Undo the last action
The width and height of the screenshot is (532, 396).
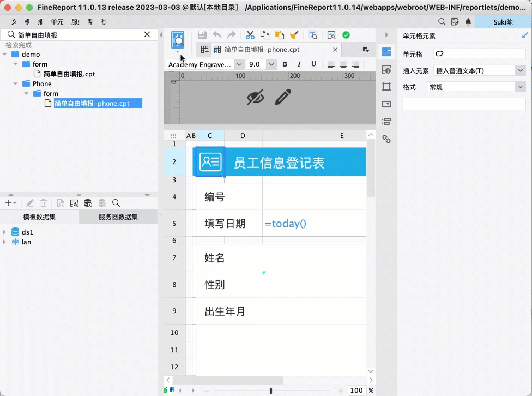pos(217,35)
